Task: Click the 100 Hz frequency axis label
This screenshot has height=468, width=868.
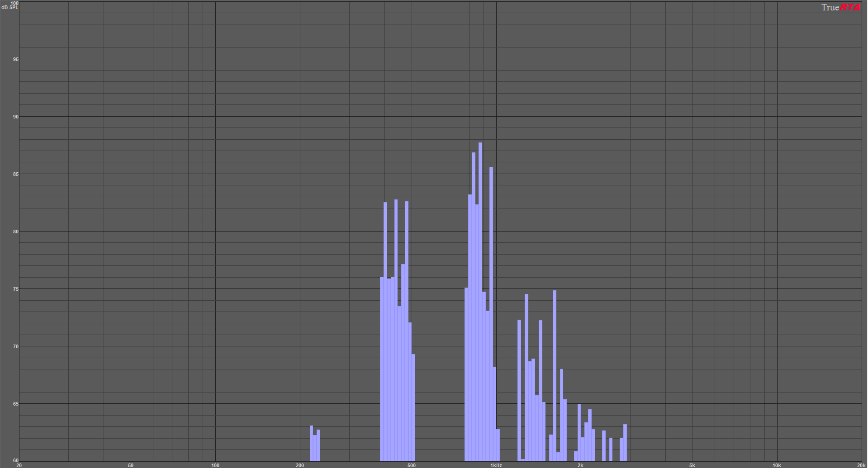Action: (215, 465)
